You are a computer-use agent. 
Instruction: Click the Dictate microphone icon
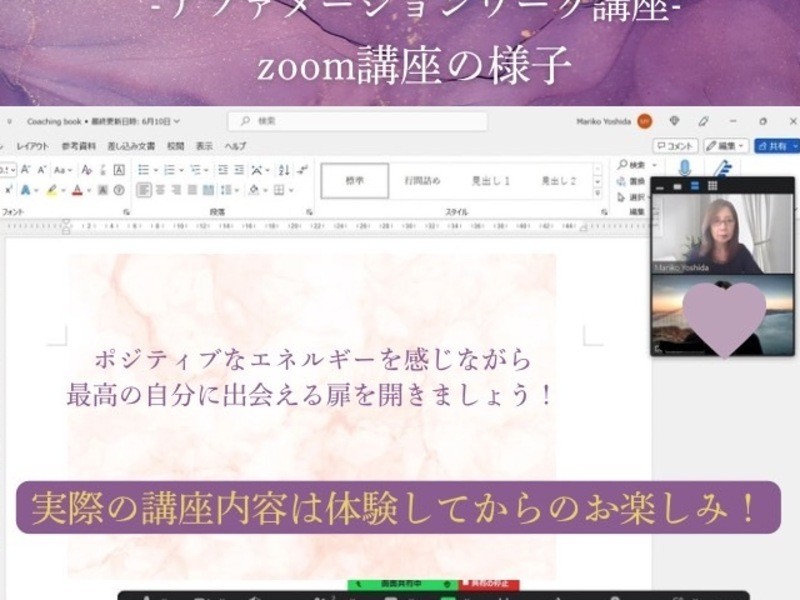coord(685,168)
